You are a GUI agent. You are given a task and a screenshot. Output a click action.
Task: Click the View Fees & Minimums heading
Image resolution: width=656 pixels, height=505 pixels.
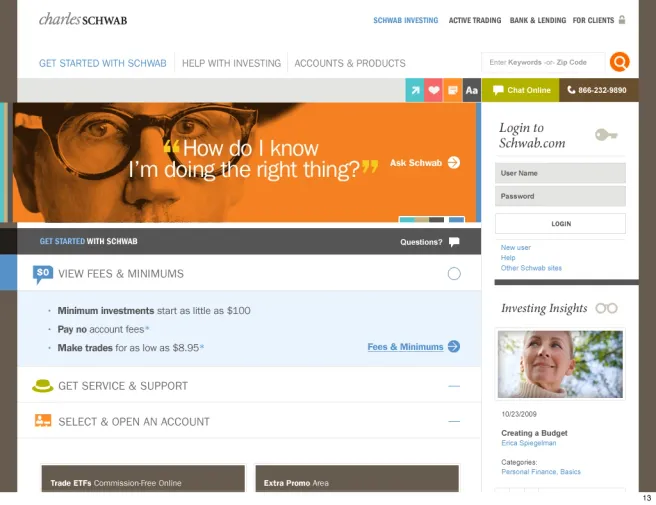coord(121,274)
